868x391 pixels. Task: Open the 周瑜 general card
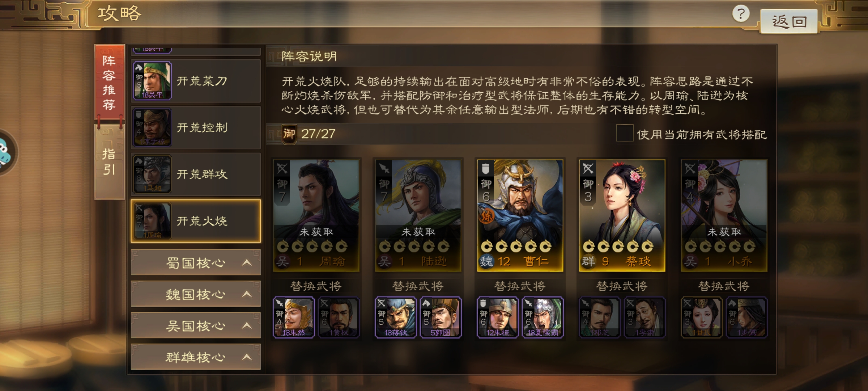pyautogui.click(x=316, y=215)
